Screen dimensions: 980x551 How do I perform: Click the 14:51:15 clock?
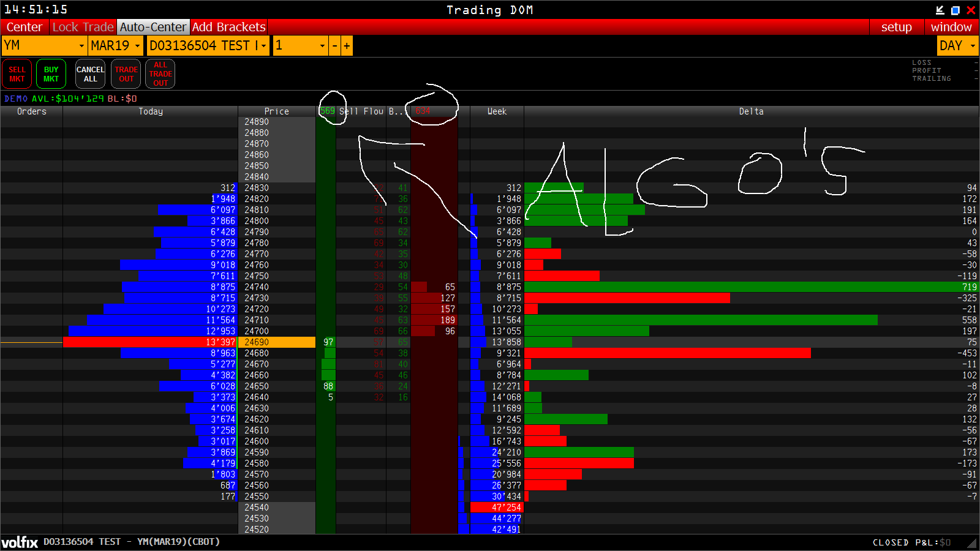point(36,10)
